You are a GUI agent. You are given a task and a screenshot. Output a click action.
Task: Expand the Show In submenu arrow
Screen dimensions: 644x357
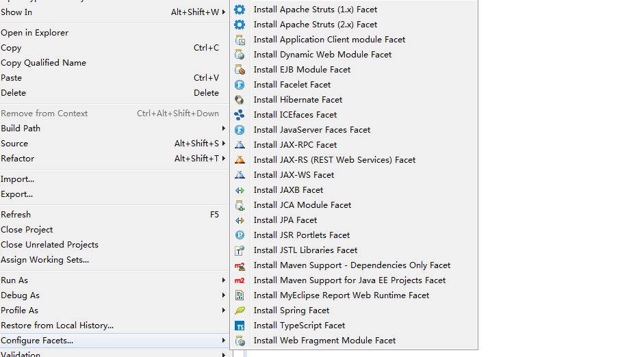(223, 12)
